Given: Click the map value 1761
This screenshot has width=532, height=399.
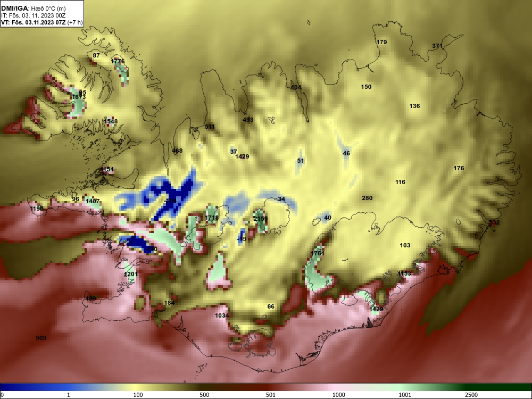Looking at the screenshot, I should 318,253.
